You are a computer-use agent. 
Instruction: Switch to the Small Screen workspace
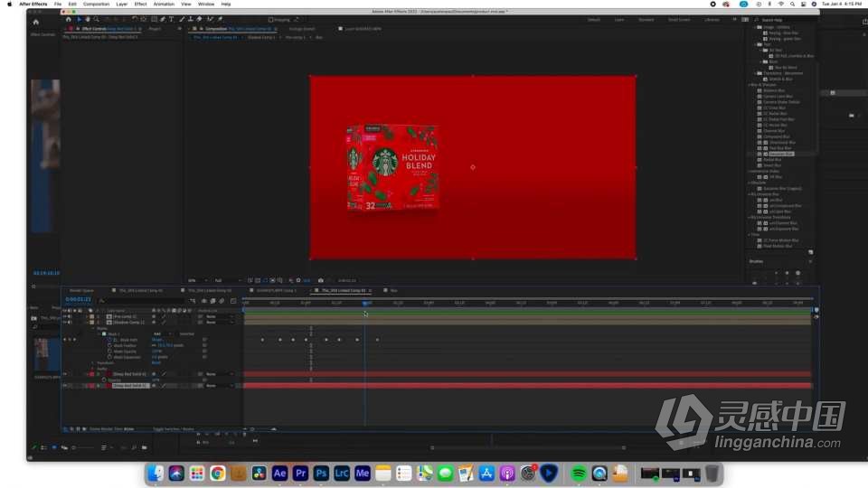[x=679, y=20]
